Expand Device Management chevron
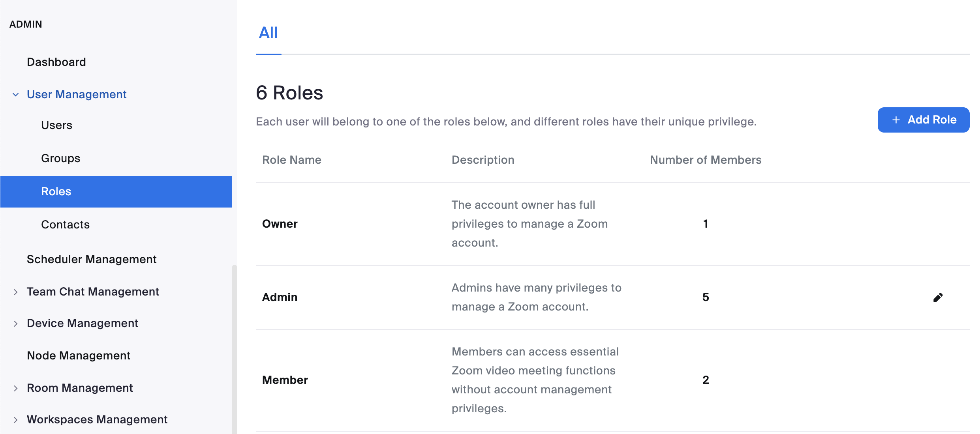 [x=16, y=324]
